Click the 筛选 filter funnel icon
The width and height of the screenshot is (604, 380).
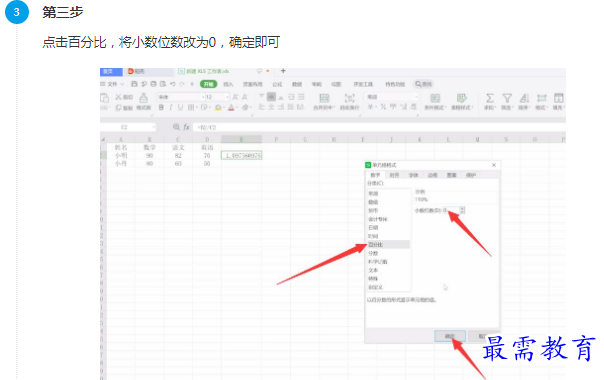tap(507, 98)
